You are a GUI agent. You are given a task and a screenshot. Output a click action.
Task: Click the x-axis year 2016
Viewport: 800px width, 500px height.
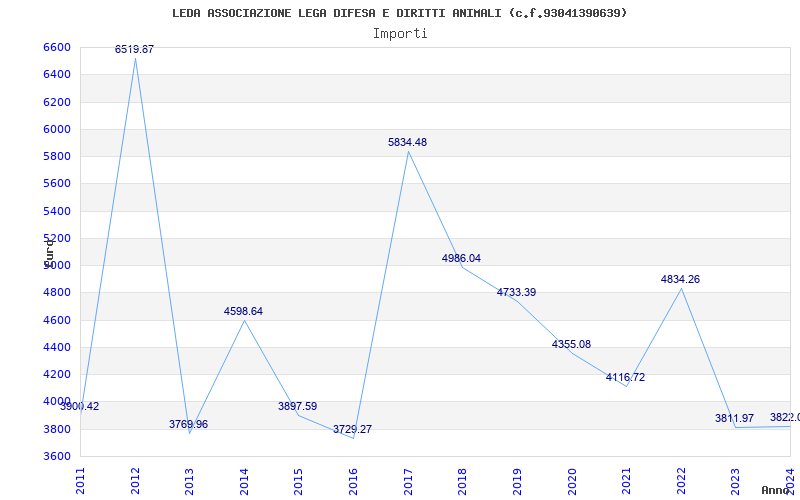pyautogui.click(x=353, y=481)
